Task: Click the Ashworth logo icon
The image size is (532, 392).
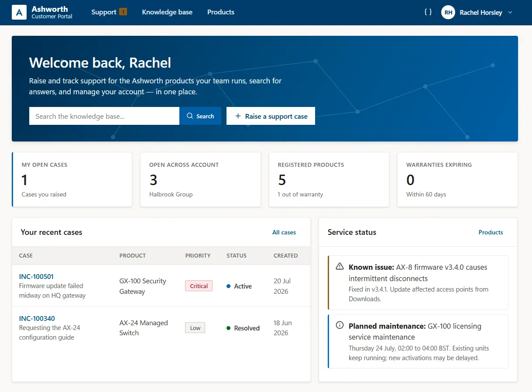Action: (x=19, y=12)
